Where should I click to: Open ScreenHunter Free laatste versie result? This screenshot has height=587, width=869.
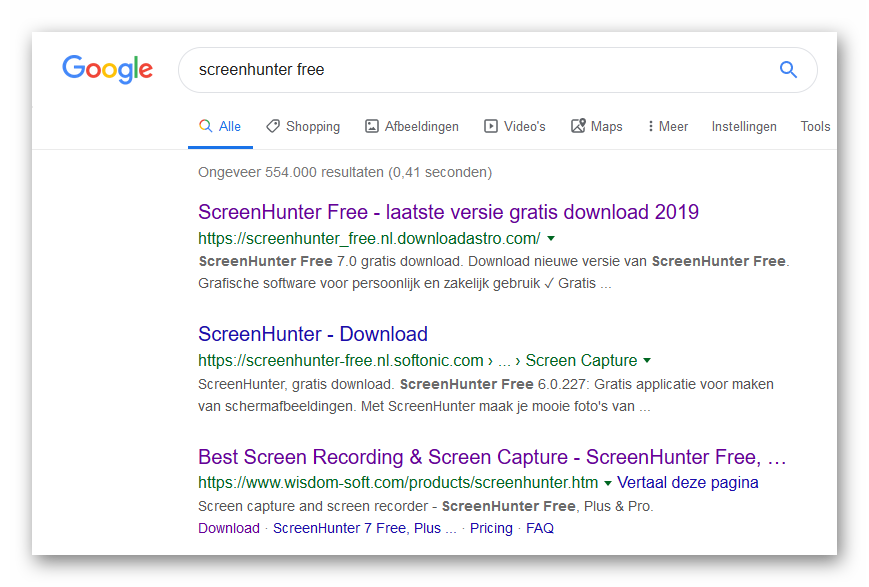(448, 212)
